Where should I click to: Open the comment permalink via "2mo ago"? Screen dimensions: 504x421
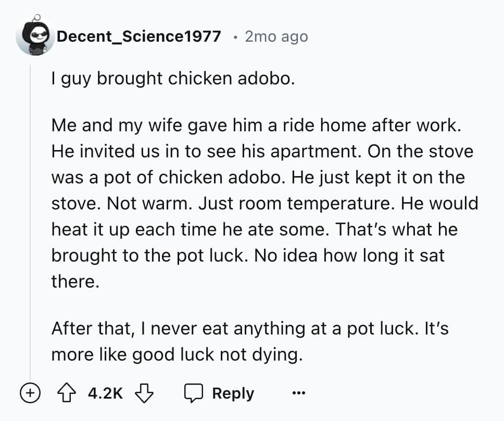coord(276,36)
